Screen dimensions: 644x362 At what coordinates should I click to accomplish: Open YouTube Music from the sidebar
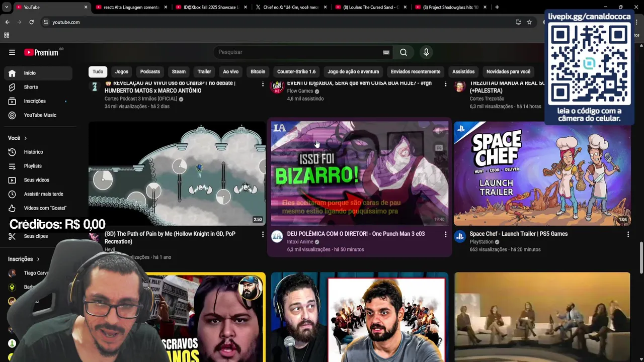pos(38,115)
